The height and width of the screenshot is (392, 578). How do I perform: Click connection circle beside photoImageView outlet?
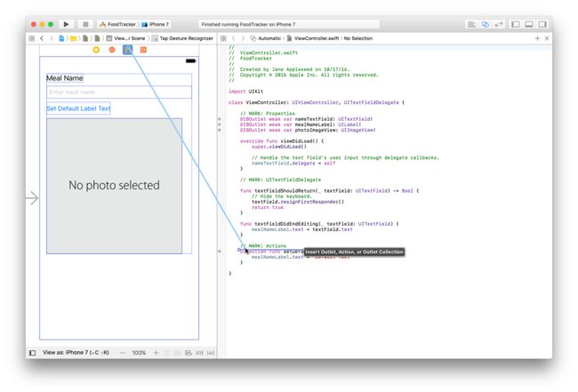tap(220, 130)
